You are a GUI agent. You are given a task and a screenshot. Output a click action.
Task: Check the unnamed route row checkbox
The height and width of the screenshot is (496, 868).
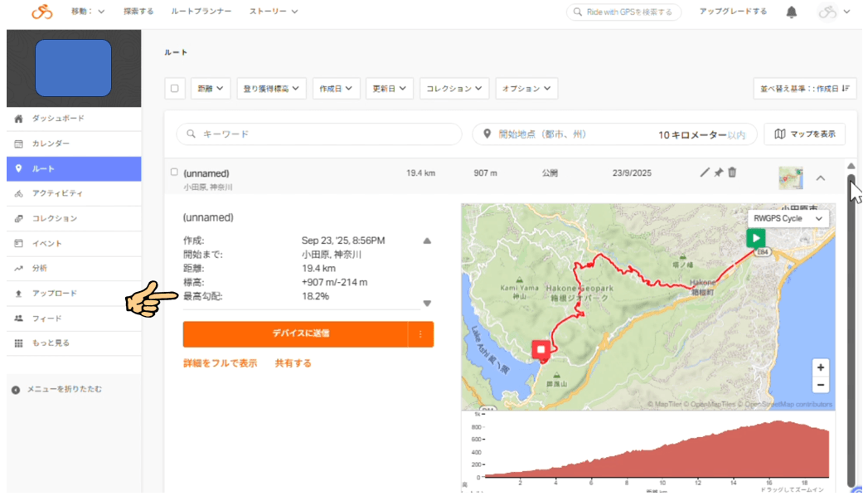point(174,173)
